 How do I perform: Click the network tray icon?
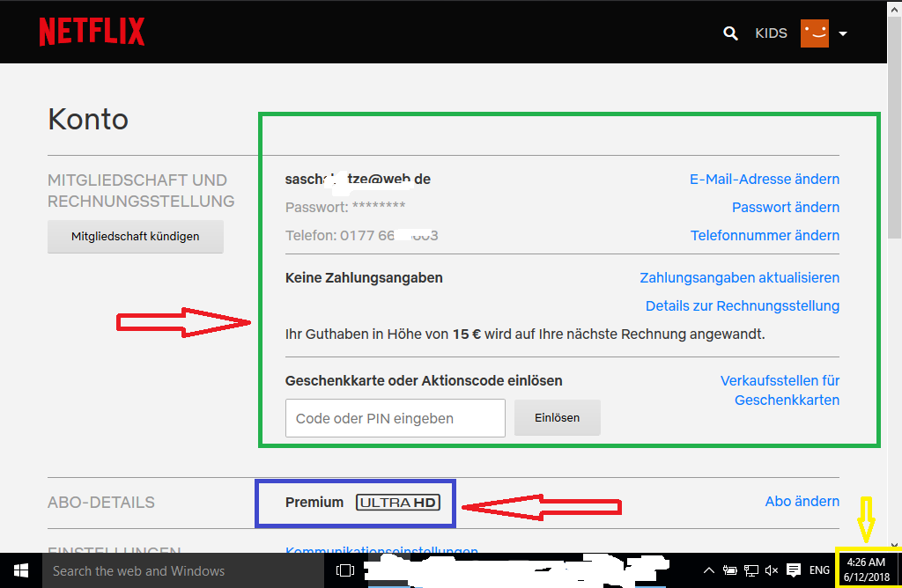[x=750, y=570]
